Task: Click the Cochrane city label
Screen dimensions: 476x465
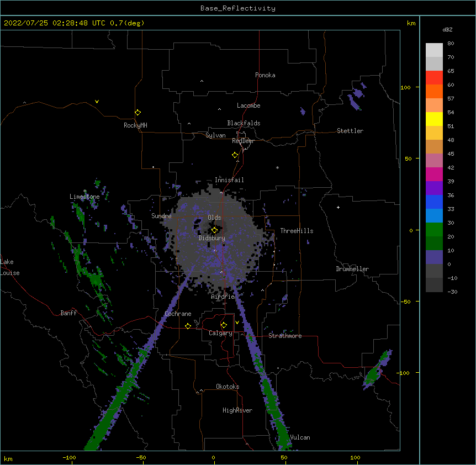Action: [x=178, y=314]
